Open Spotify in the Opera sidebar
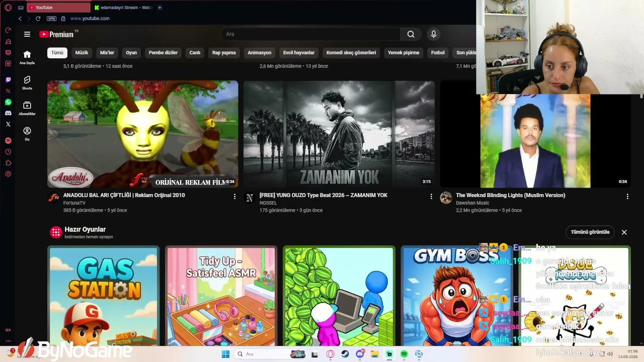This screenshot has width=644, height=362. 8,141
